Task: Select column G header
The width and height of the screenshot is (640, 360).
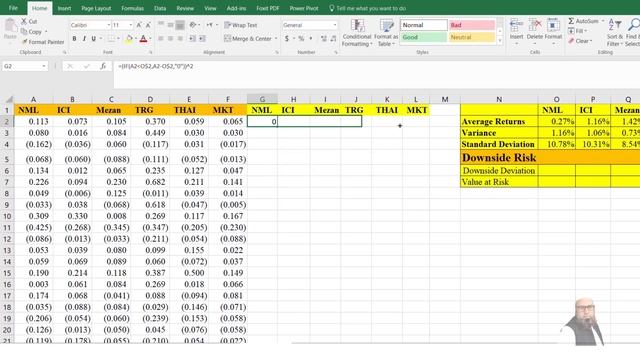Action: (x=262, y=99)
